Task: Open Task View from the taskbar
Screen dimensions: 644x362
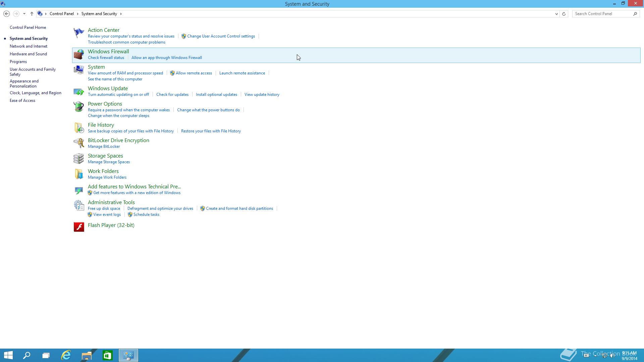Action: [x=46, y=355]
